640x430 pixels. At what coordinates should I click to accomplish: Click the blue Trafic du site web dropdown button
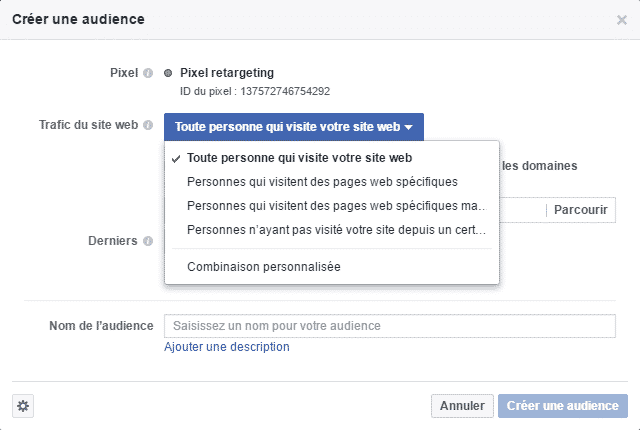(x=294, y=127)
